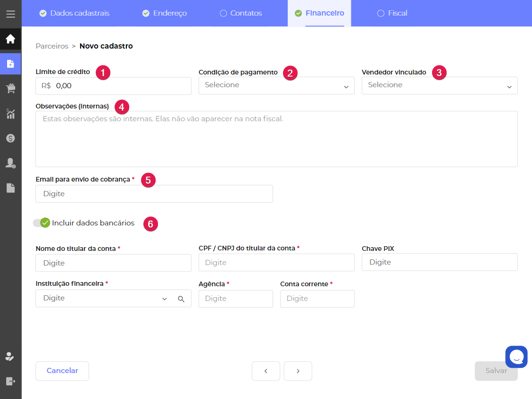Open the Dados cadastrais tab
This screenshot has height=399, width=532.
75,13
